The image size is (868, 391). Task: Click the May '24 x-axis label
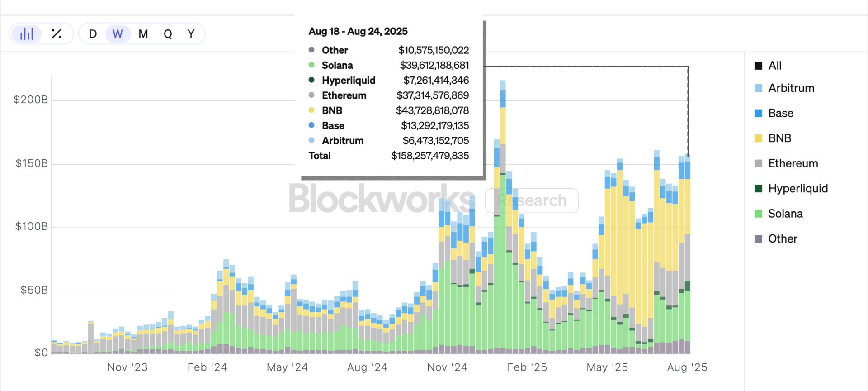(288, 367)
